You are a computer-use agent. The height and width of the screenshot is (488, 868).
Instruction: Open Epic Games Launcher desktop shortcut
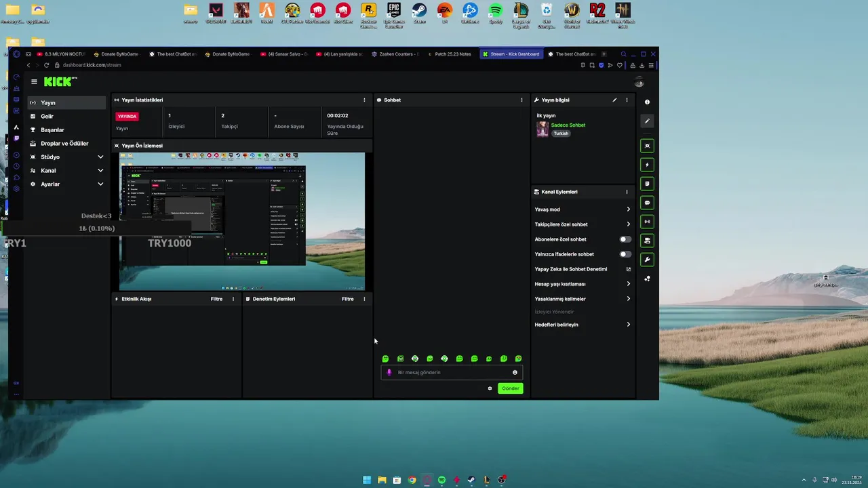click(x=394, y=15)
